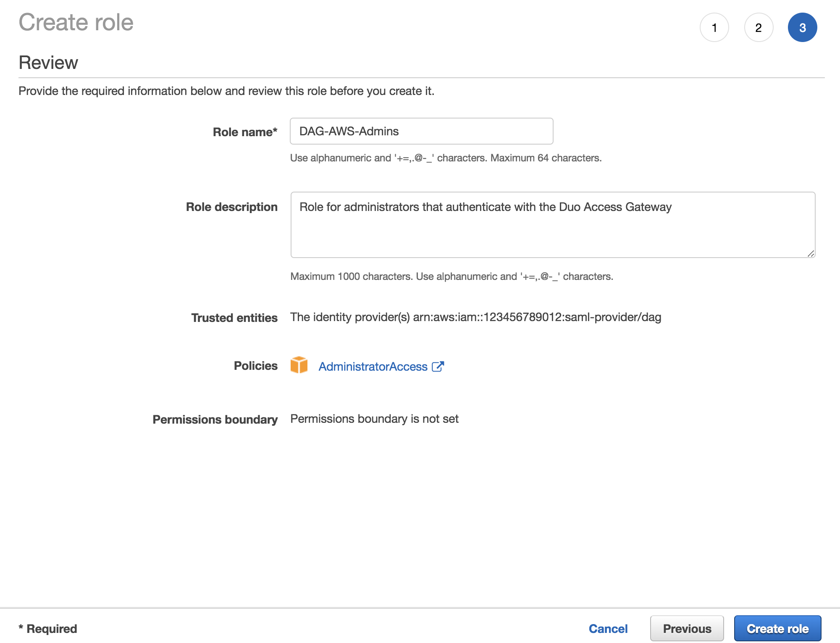Click the orange AdministratorAccess policy icon

coord(299,366)
